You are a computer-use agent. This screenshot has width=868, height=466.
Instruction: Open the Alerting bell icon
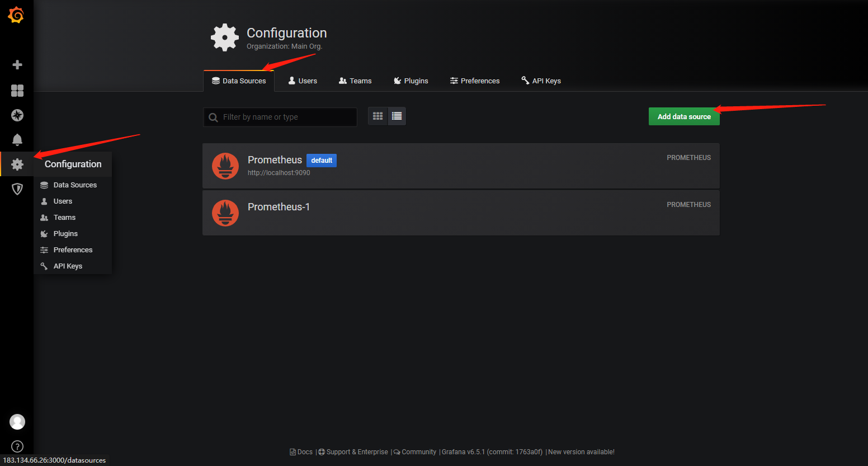click(x=17, y=140)
